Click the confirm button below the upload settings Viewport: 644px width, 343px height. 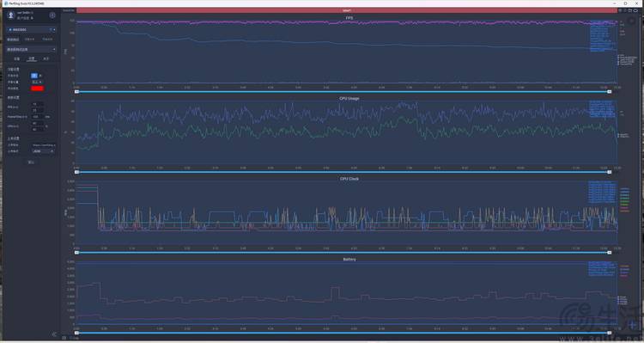pyautogui.click(x=31, y=162)
